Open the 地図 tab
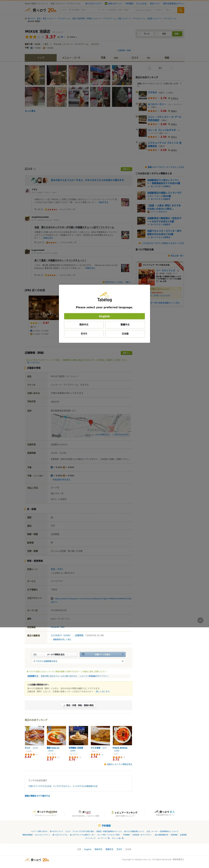 click(x=168, y=58)
